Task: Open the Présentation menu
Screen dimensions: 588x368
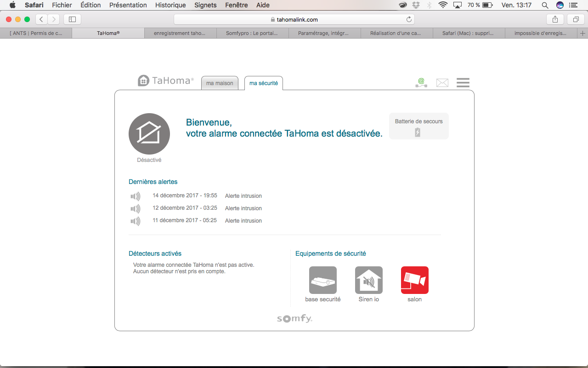Action: [x=128, y=5]
